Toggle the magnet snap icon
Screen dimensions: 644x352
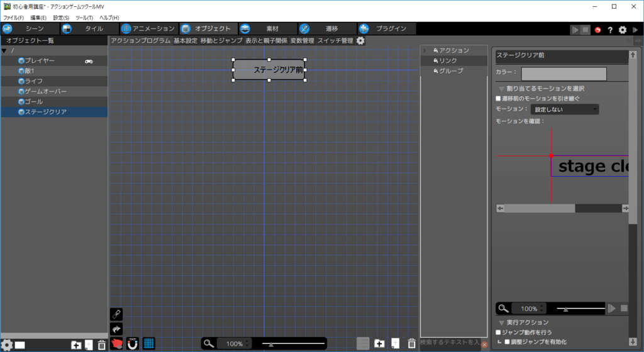click(132, 343)
